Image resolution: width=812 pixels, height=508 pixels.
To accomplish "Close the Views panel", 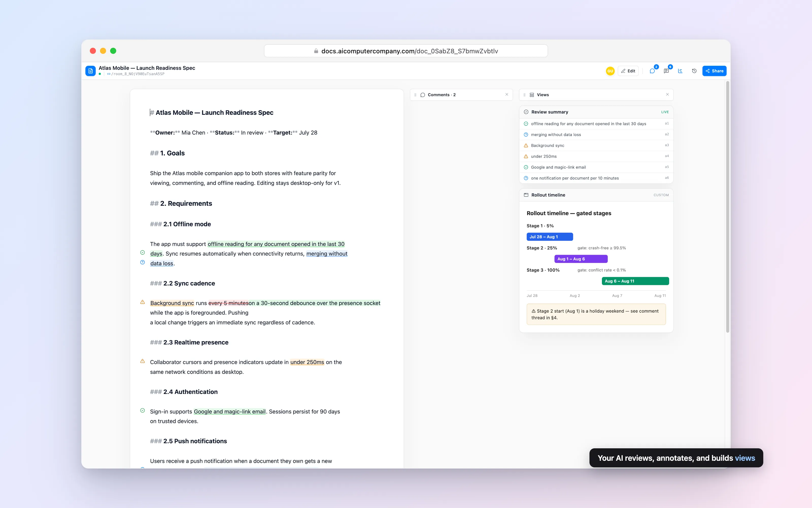I will [x=667, y=94].
